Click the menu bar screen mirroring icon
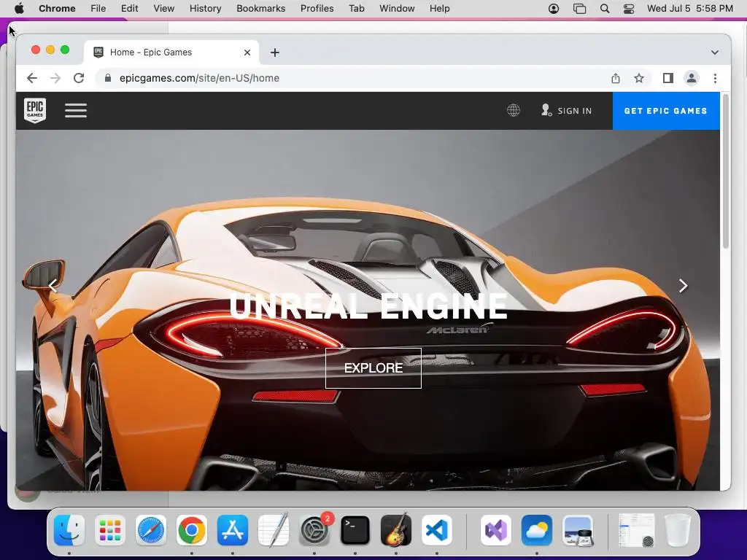This screenshot has width=747, height=560. (579, 9)
